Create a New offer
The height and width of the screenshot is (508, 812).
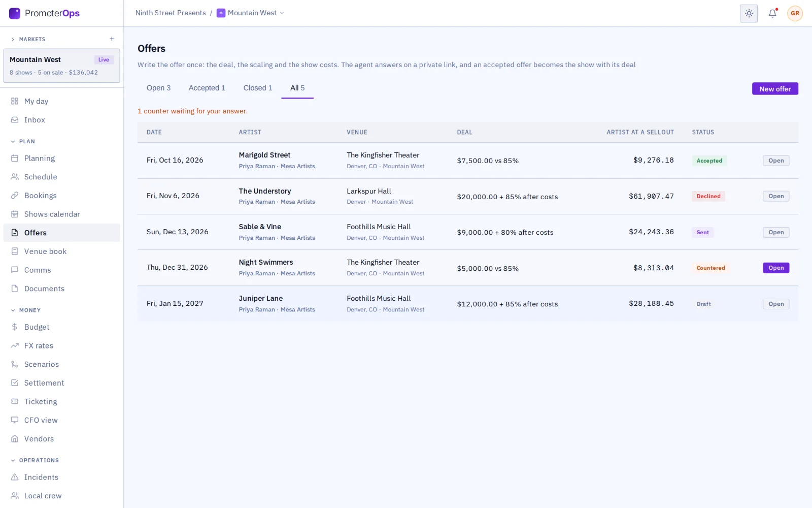[x=775, y=89]
